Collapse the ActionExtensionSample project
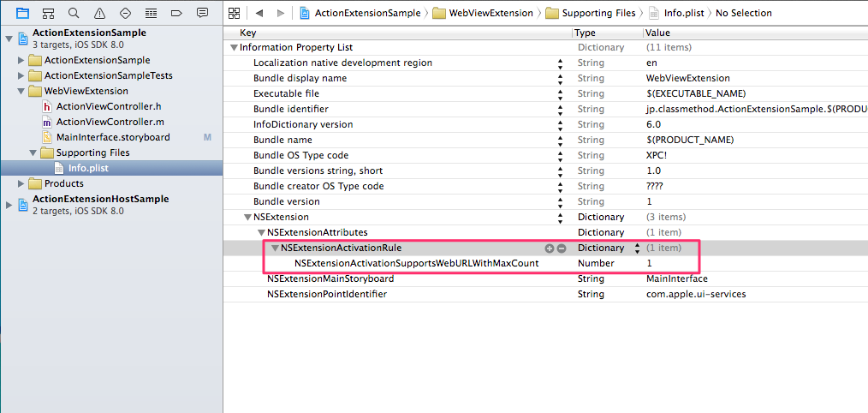868x413 pixels. click(x=9, y=39)
